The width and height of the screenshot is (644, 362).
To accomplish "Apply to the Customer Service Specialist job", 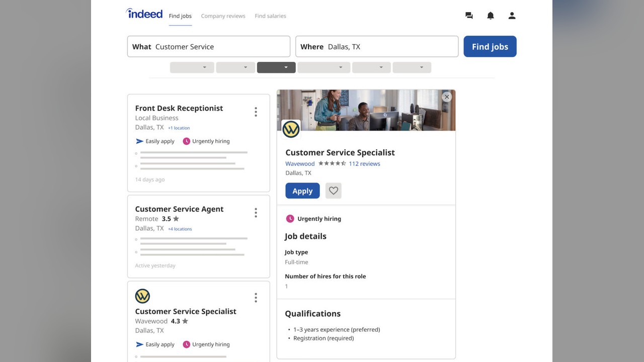I will [x=302, y=191].
